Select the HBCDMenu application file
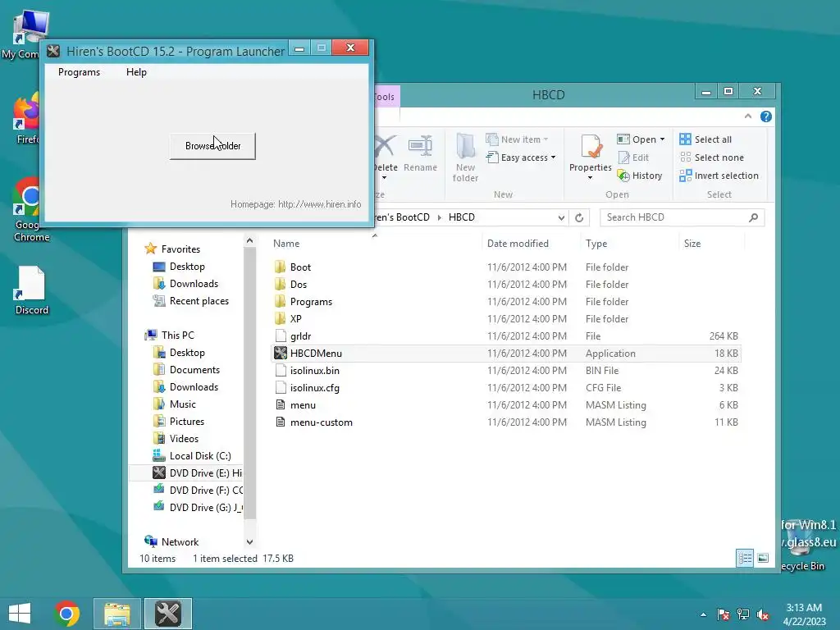This screenshot has height=630, width=840. click(506, 354)
